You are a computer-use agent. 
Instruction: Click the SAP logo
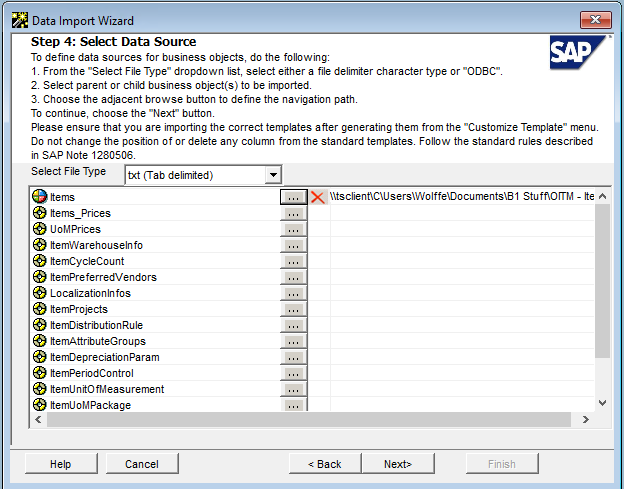pyautogui.click(x=577, y=52)
